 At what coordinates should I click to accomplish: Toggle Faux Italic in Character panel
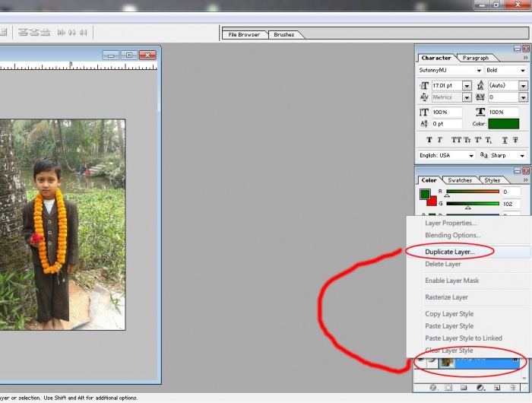click(x=440, y=140)
